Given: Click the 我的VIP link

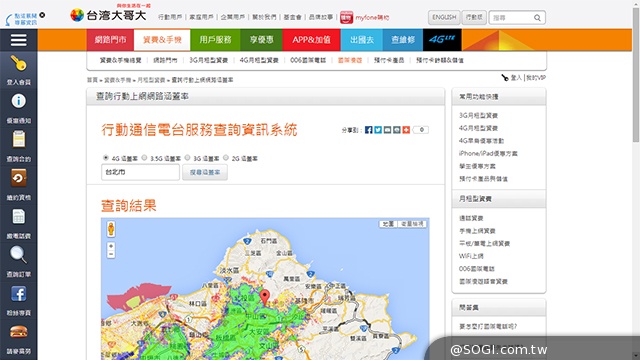Looking at the screenshot, I should [x=536, y=78].
